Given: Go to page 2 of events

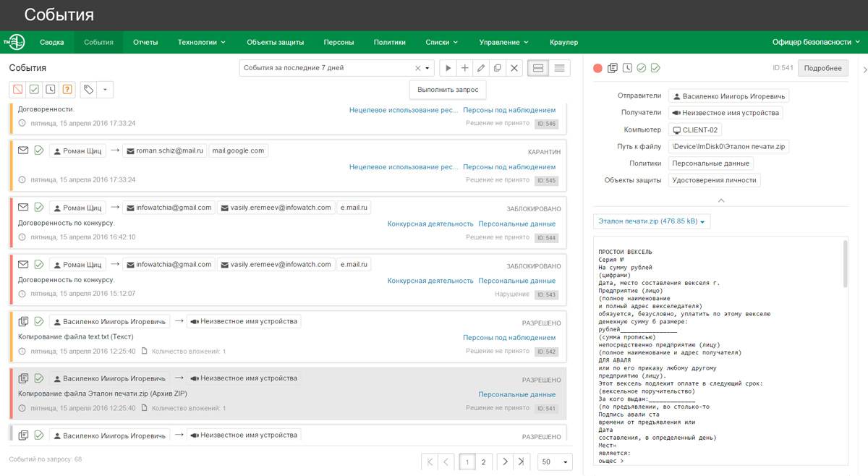Looking at the screenshot, I should (484, 462).
